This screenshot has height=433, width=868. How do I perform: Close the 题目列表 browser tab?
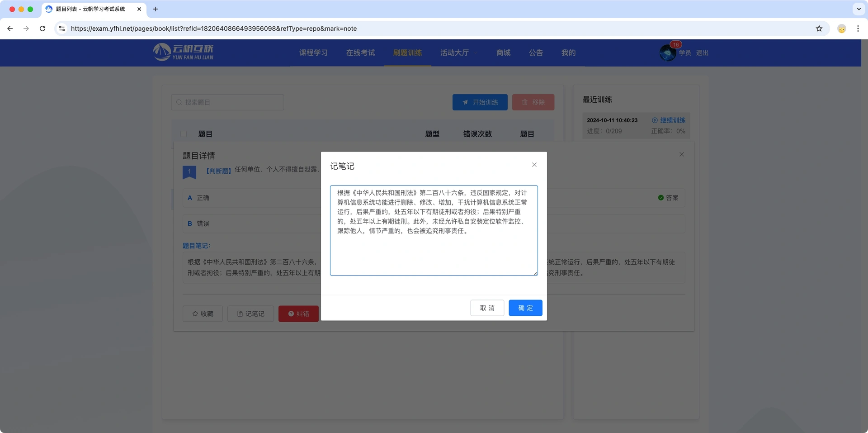tap(139, 9)
